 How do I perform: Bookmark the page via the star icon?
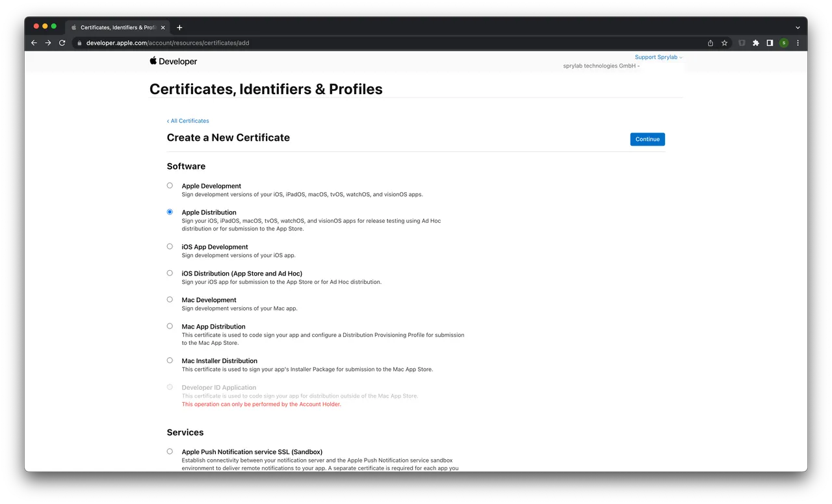[x=725, y=42]
